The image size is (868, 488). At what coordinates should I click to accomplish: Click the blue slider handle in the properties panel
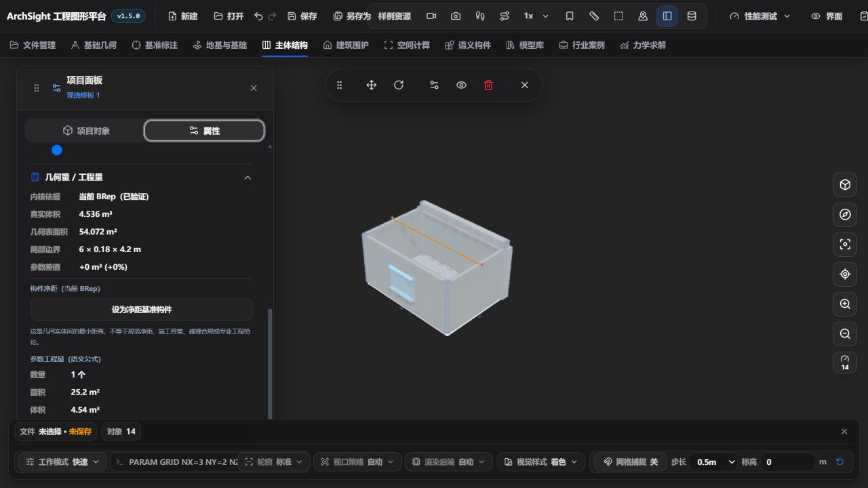(x=57, y=150)
